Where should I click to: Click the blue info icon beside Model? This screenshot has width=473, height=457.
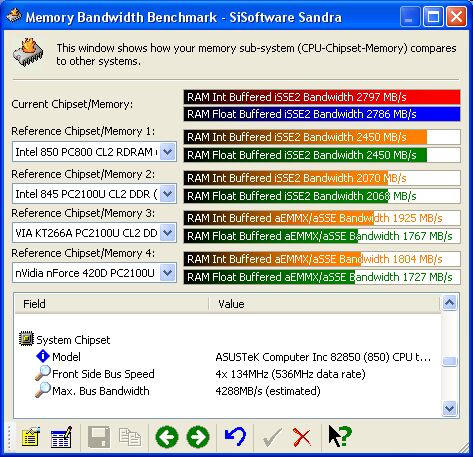[x=43, y=356]
